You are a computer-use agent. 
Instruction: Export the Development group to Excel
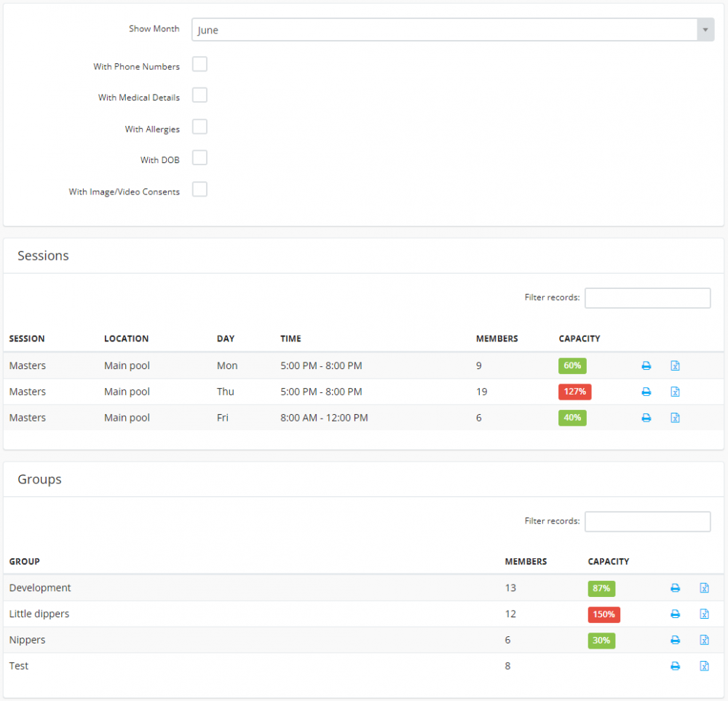point(704,587)
